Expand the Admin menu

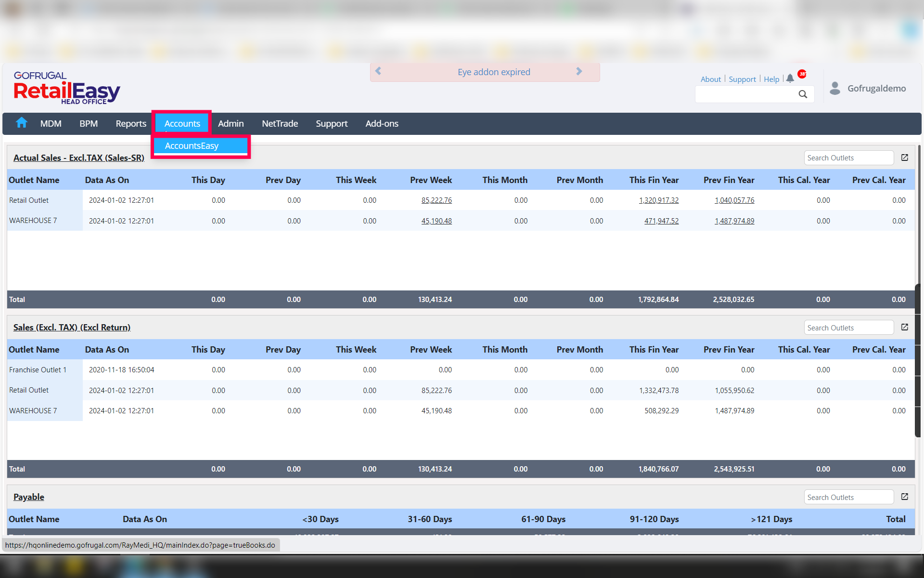pos(231,123)
